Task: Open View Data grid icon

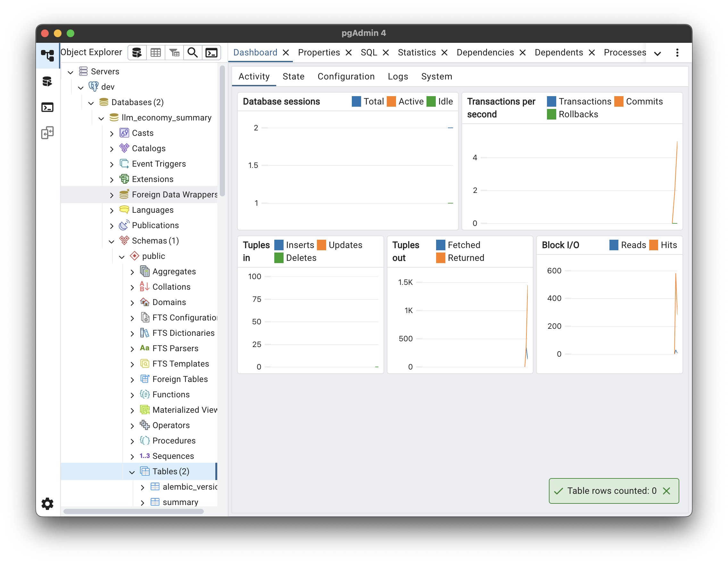Action: pyautogui.click(x=155, y=53)
